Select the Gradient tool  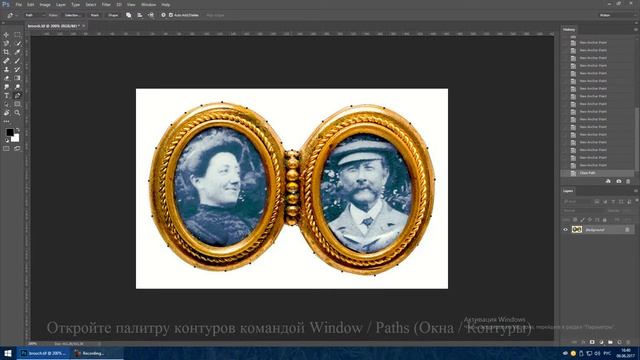click(x=17, y=78)
